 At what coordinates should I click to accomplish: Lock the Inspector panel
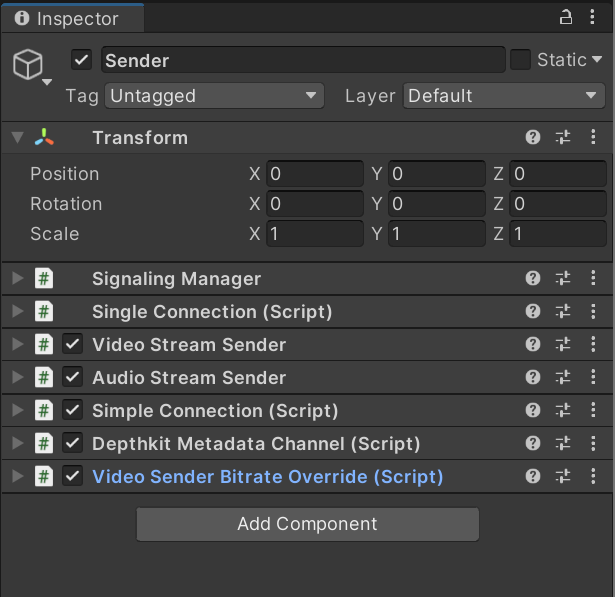566,17
